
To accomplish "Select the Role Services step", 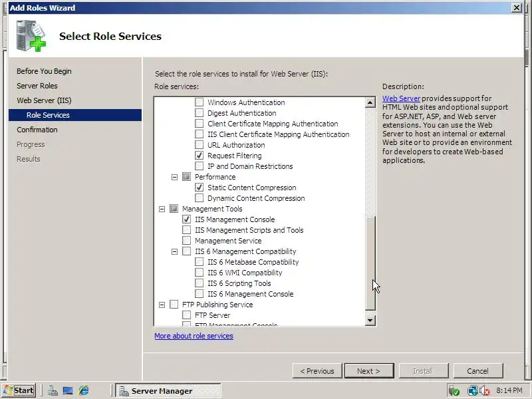I will pos(75,115).
